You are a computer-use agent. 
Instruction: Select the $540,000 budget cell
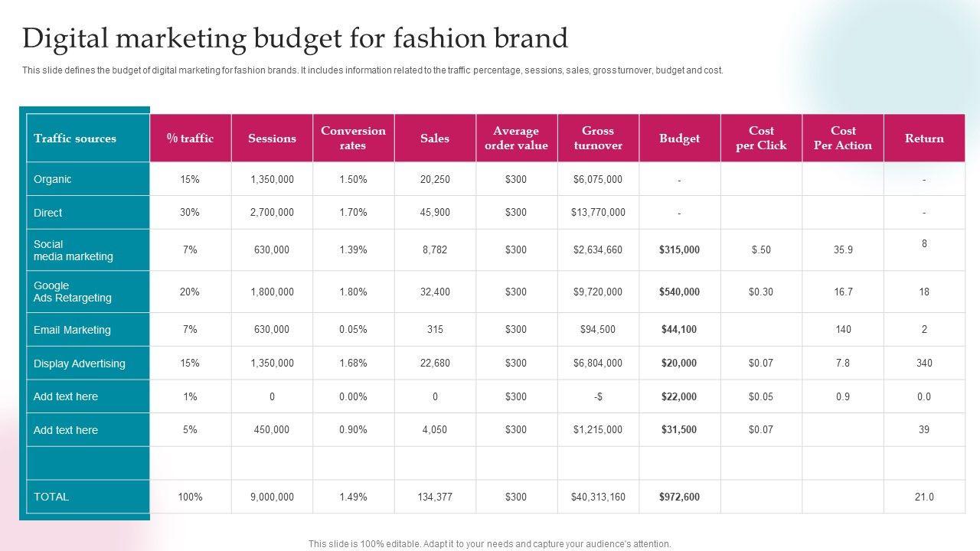click(x=679, y=292)
